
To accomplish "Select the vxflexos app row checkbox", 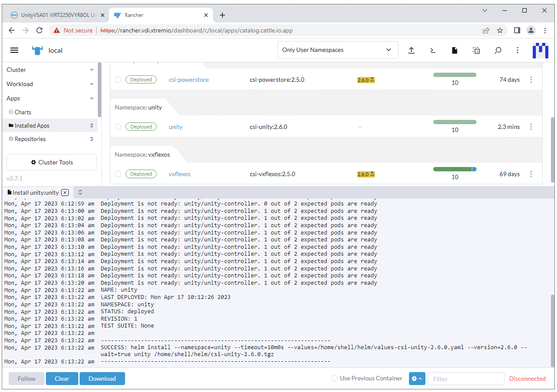I will click(118, 174).
